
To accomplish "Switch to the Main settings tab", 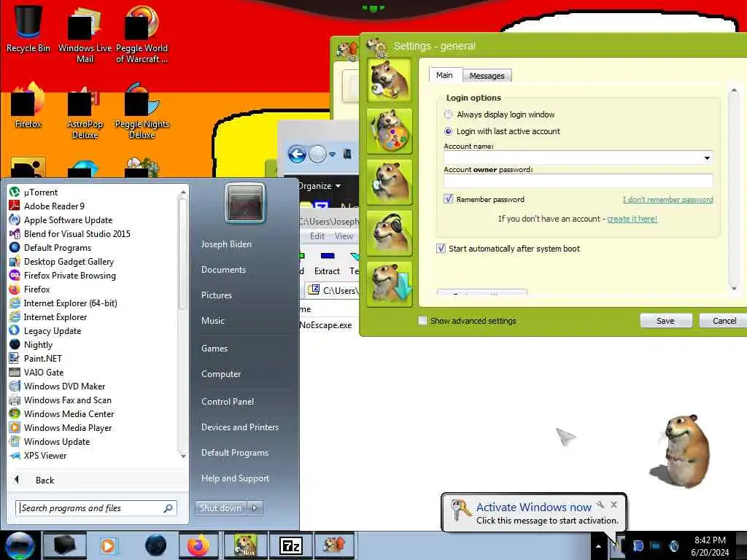I will point(444,75).
